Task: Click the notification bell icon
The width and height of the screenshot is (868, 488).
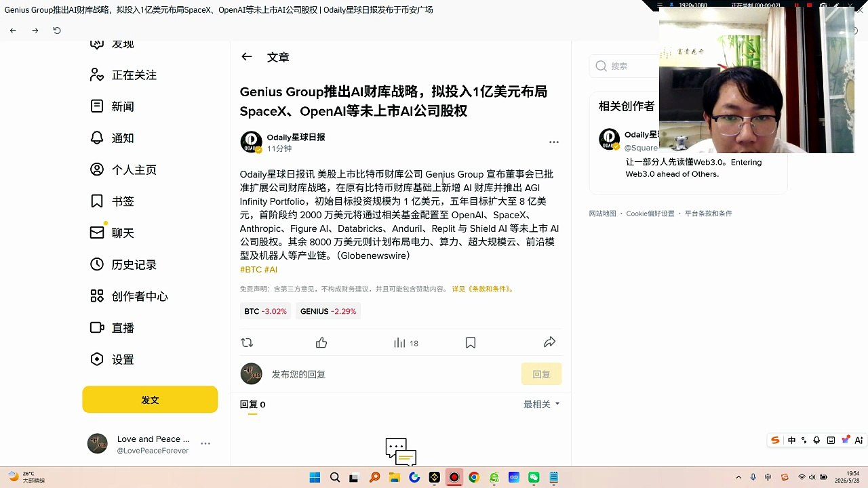Action: pos(97,138)
